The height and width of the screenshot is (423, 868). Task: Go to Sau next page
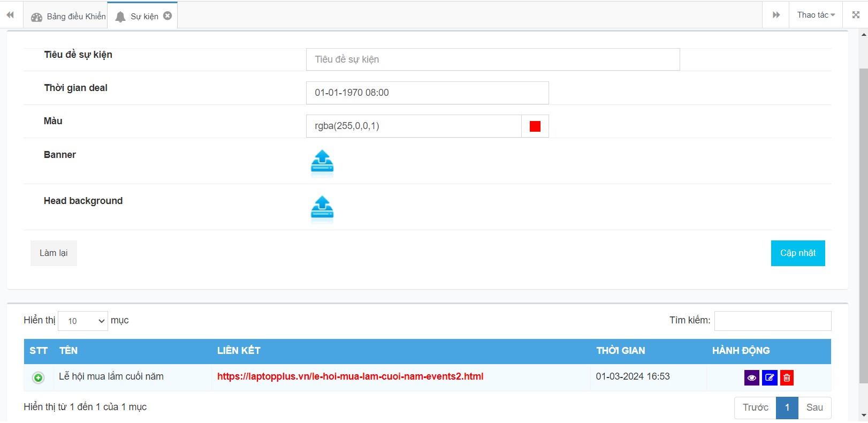tap(814, 407)
